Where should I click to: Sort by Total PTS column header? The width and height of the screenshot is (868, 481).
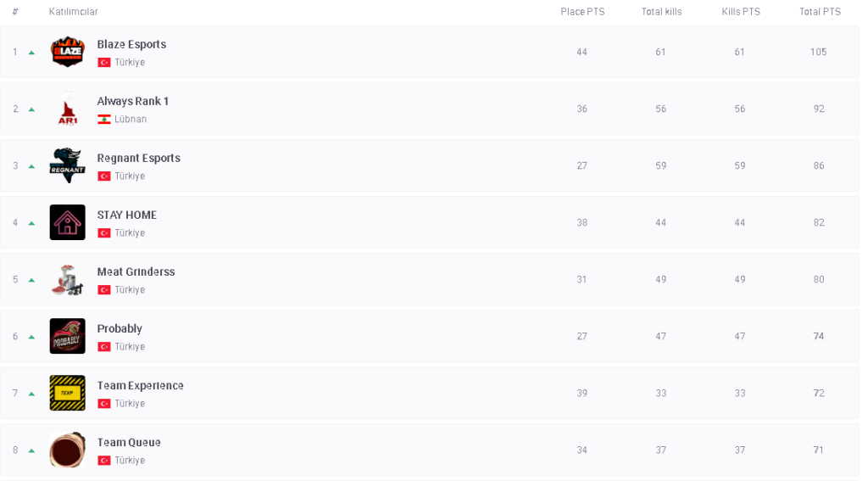820,12
